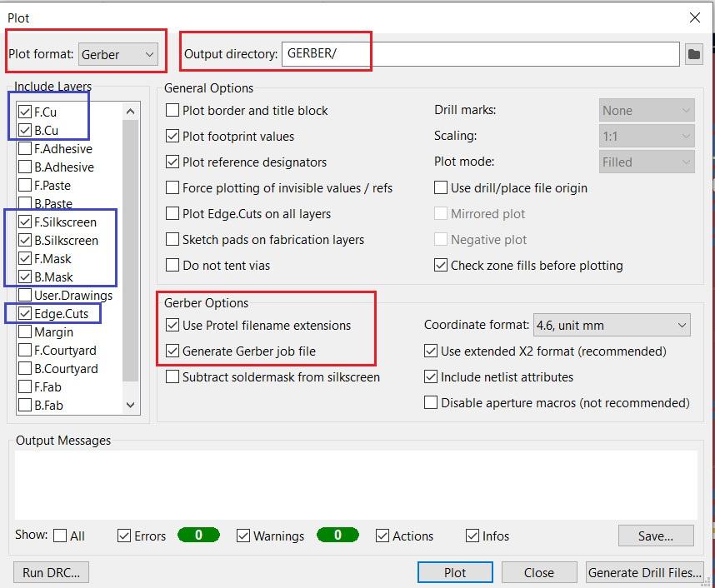Image resolution: width=715 pixels, height=588 pixels.
Task: Check the B.Courtyard layer
Action: (25, 368)
